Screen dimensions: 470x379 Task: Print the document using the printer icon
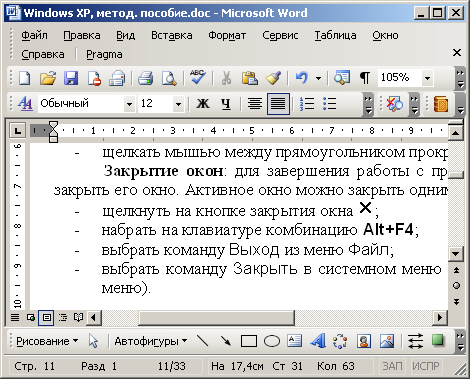(146, 78)
